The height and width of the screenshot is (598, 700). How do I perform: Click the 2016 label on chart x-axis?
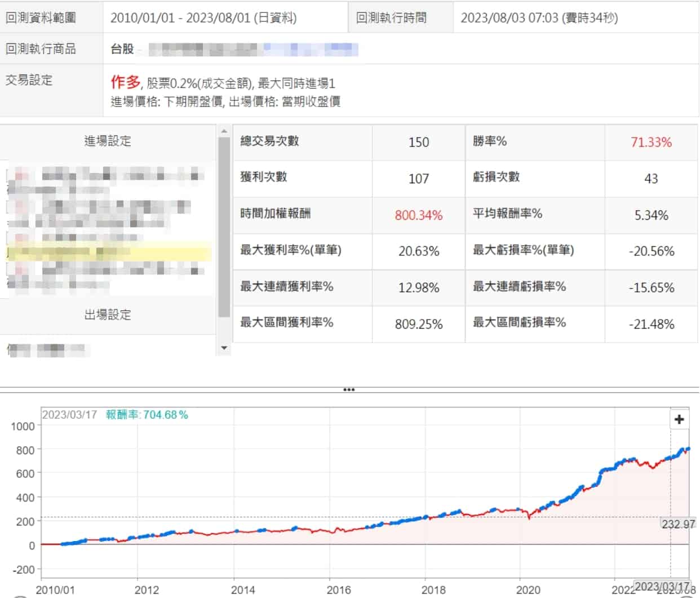click(x=339, y=590)
